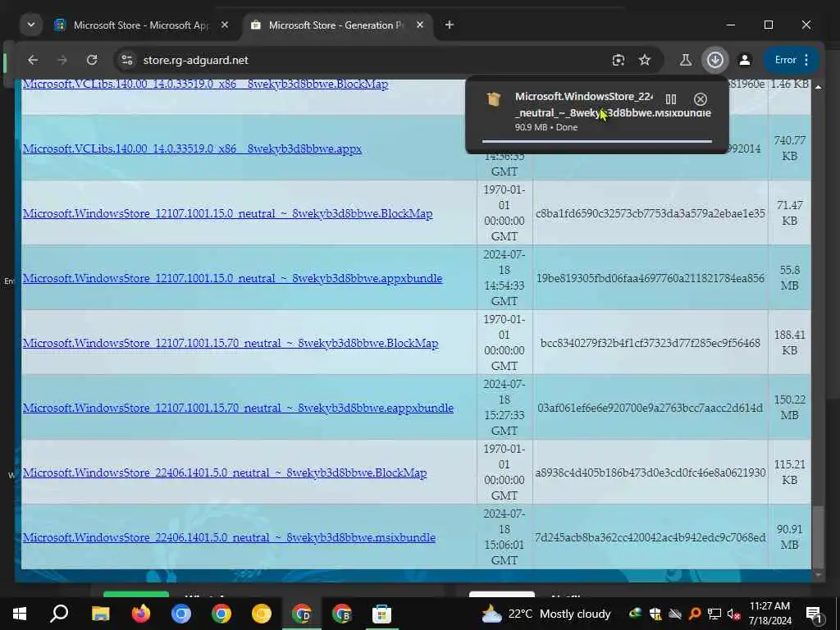
Task: Select hash 19be819305fbd06faa4697760a211821784ea856
Action: [651, 278]
